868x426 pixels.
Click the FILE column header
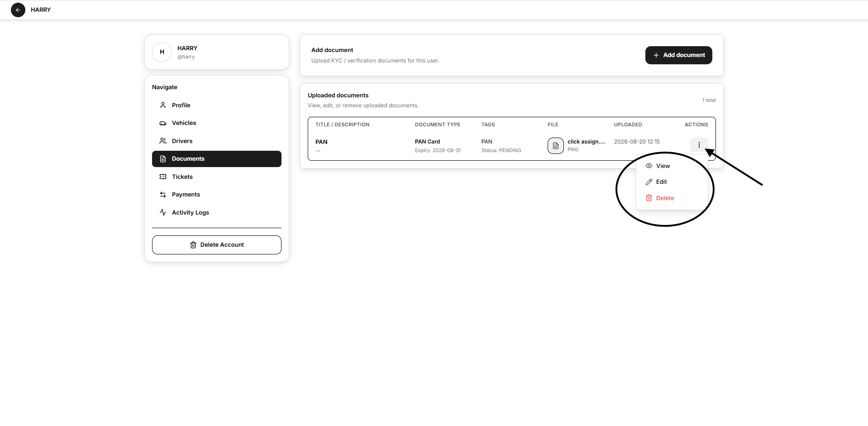(x=553, y=125)
